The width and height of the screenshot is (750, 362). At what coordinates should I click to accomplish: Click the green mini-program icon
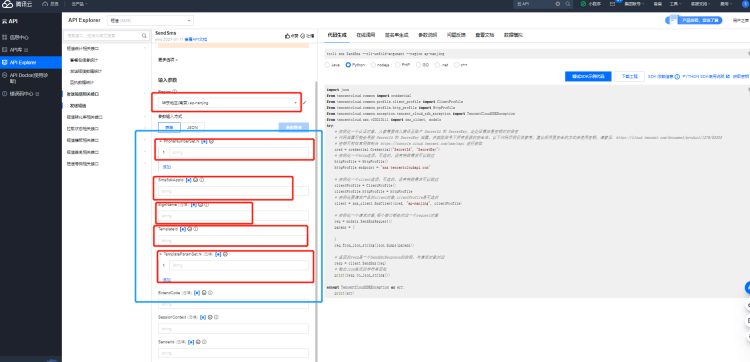click(x=583, y=4)
